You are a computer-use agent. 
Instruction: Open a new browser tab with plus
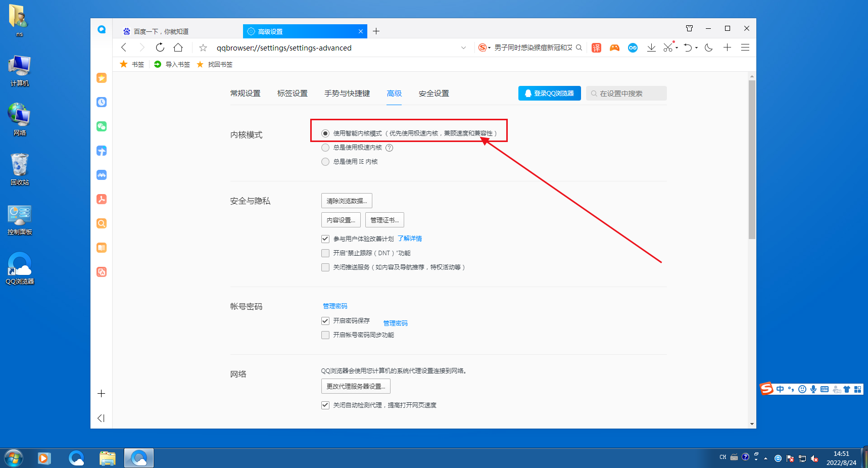(376, 31)
